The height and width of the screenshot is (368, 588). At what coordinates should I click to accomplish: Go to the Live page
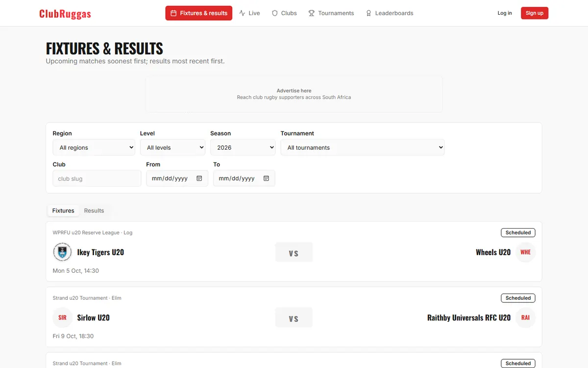pos(249,13)
